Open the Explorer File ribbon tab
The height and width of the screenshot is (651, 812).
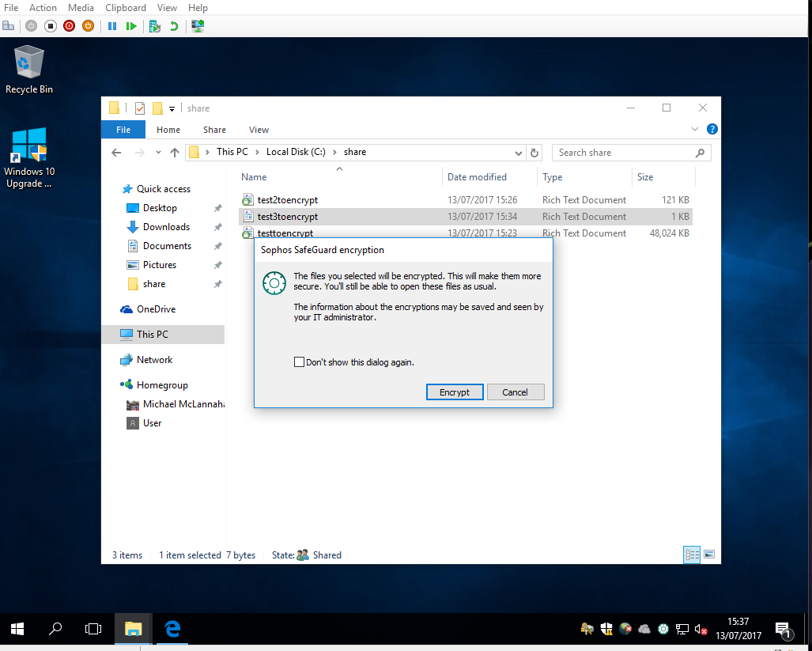click(x=123, y=130)
